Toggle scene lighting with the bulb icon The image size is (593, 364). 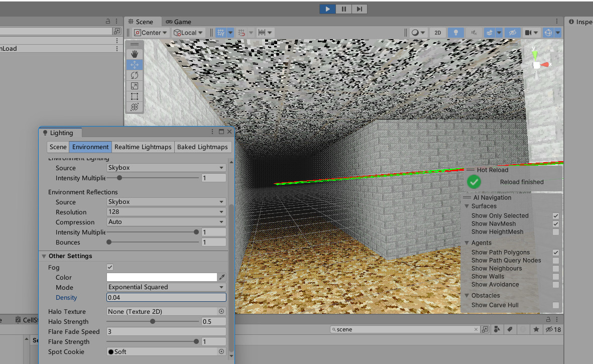(x=455, y=32)
